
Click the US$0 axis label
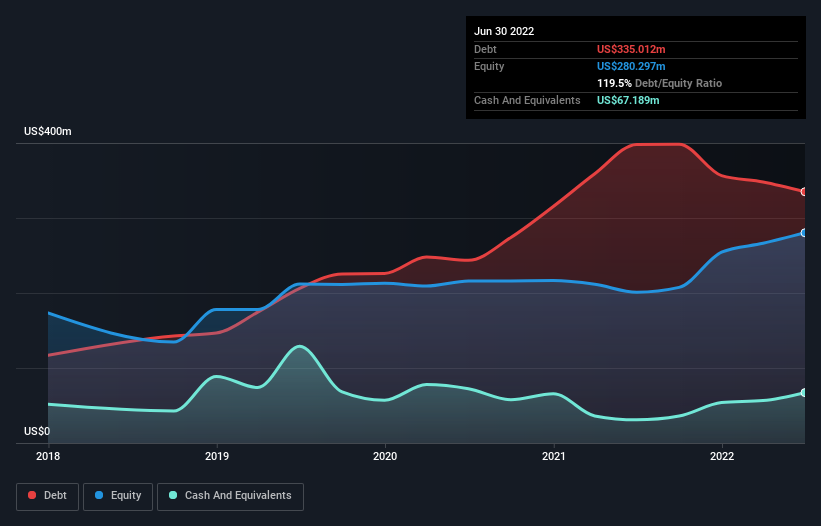point(37,431)
